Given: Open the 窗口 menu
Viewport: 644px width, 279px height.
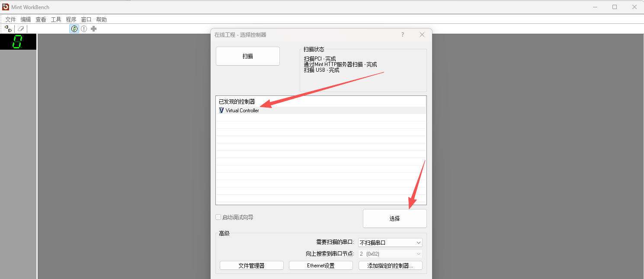Looking at the screenshot, I should point(86,19).
